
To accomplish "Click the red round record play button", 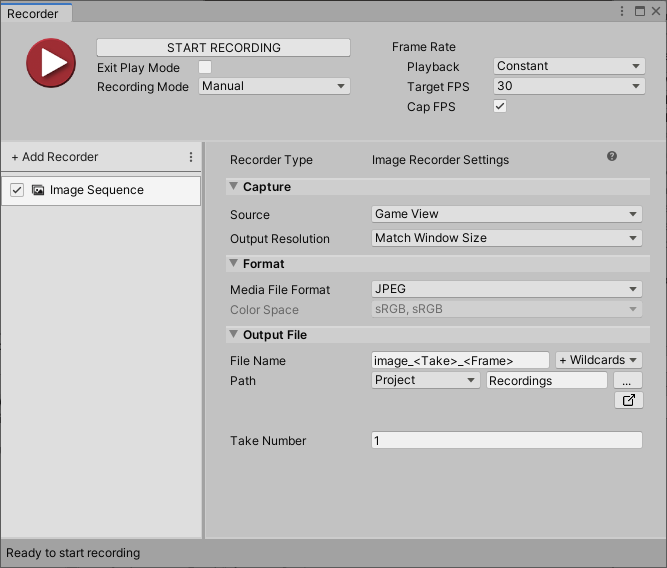I will point(51,63).
